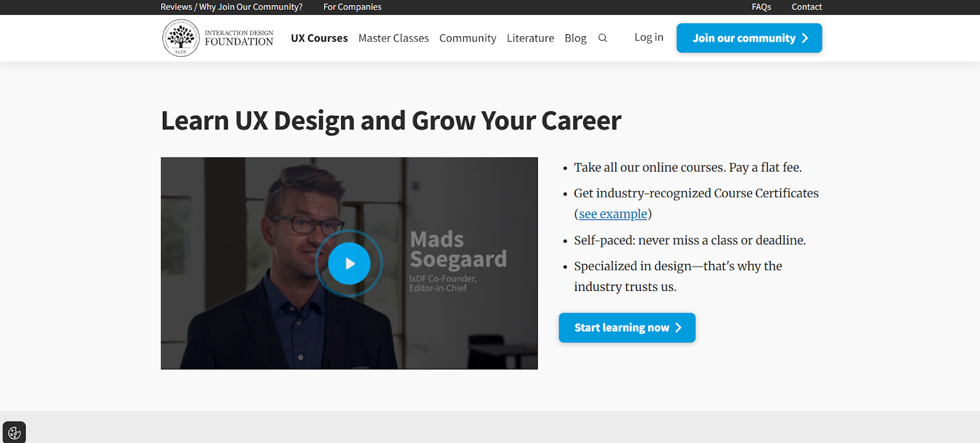Image resolution: width=980 pixels, height=443 pixels.
Task: Go to Master Classes
Action: click(x=393, y=38)
